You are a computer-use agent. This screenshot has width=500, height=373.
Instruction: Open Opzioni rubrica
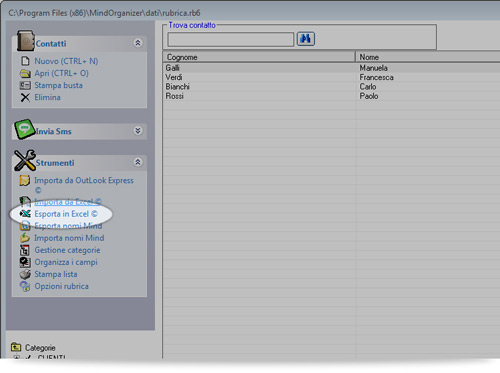[x=61, y=286]
